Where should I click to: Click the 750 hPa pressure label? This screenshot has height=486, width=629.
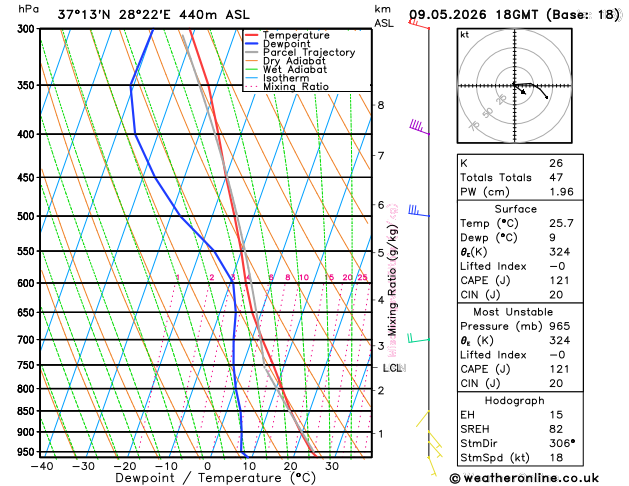click(28, 365)
